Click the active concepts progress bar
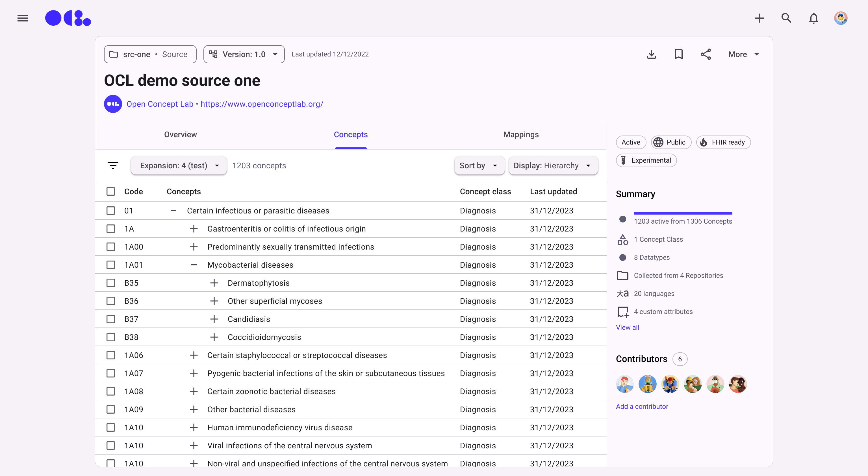The width and height of the screenshot is (868, 476). pyautogui.click(x=683, y=213)
